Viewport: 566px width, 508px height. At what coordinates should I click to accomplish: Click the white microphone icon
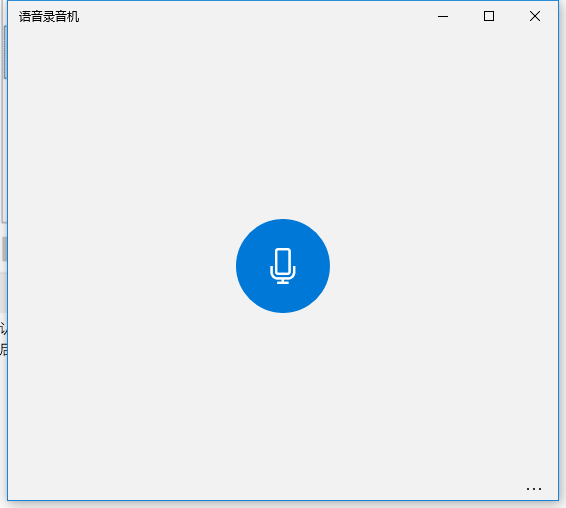[x=283, y=266]
